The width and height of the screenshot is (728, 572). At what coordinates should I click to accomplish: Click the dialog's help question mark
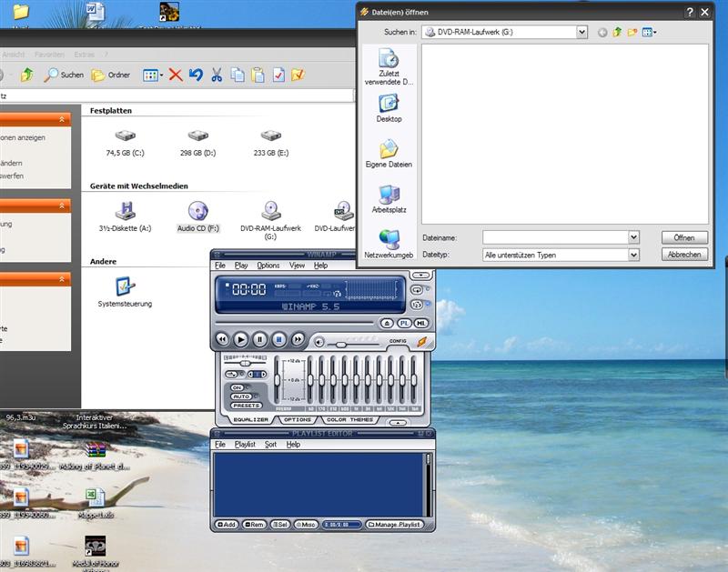click(690, 12)
